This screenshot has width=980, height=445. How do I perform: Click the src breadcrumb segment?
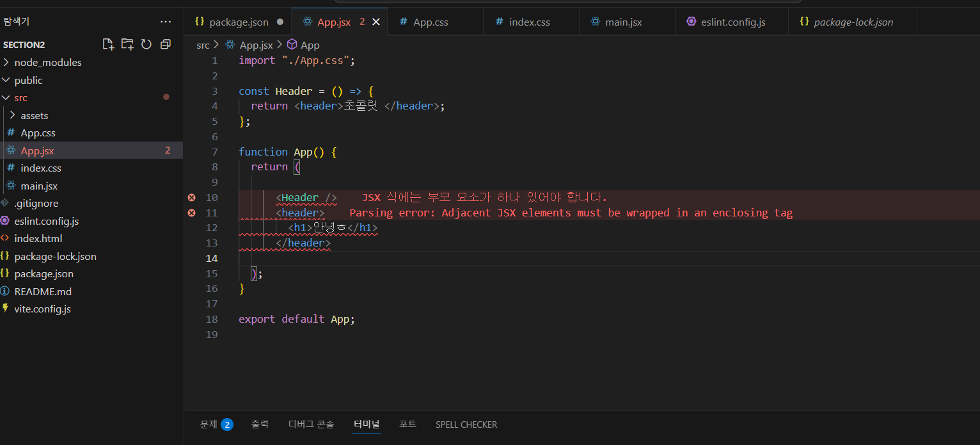click(203, 45)
